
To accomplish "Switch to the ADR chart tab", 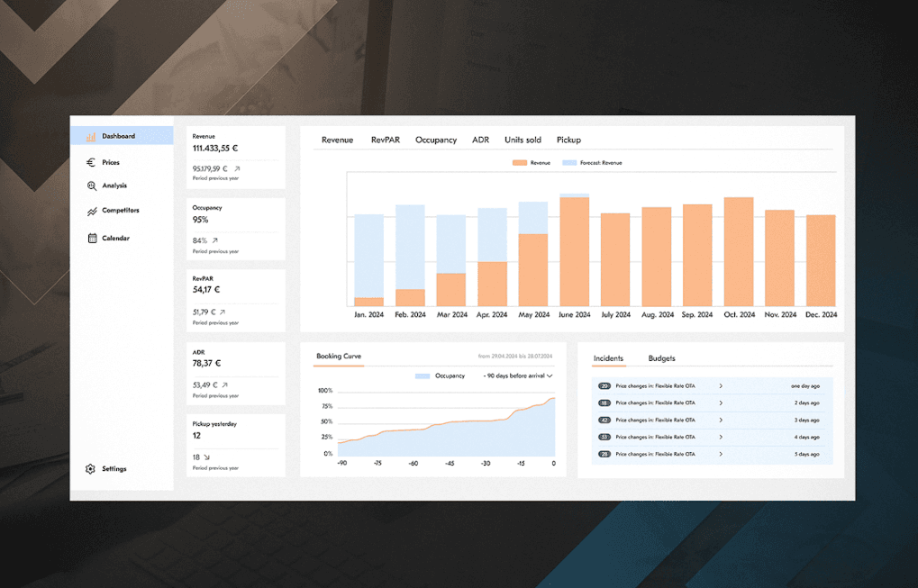I will point(481,140).
